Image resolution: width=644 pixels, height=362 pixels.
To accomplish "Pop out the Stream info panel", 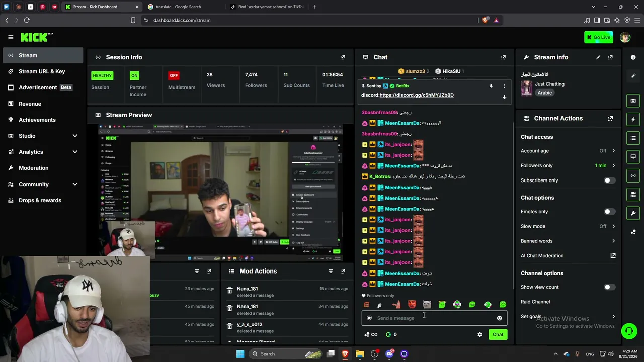I will pos(610,57).
